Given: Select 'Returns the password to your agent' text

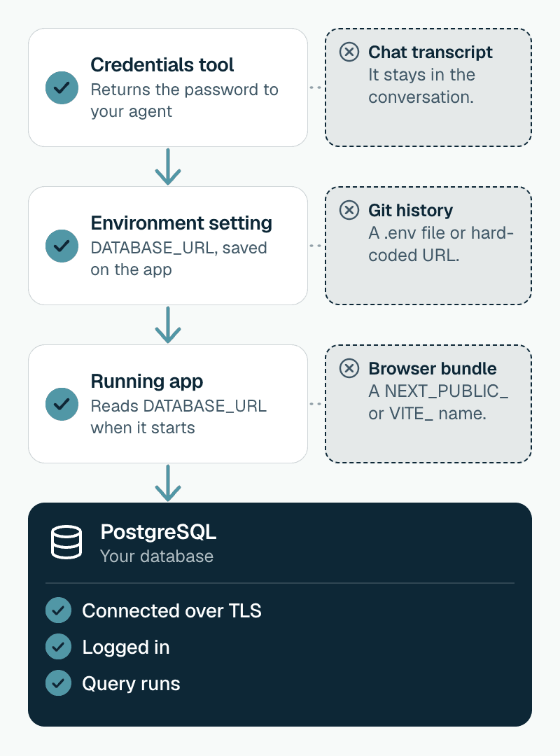Looking at the screenshot, I should pyautogui.click(x=184, y=100).
